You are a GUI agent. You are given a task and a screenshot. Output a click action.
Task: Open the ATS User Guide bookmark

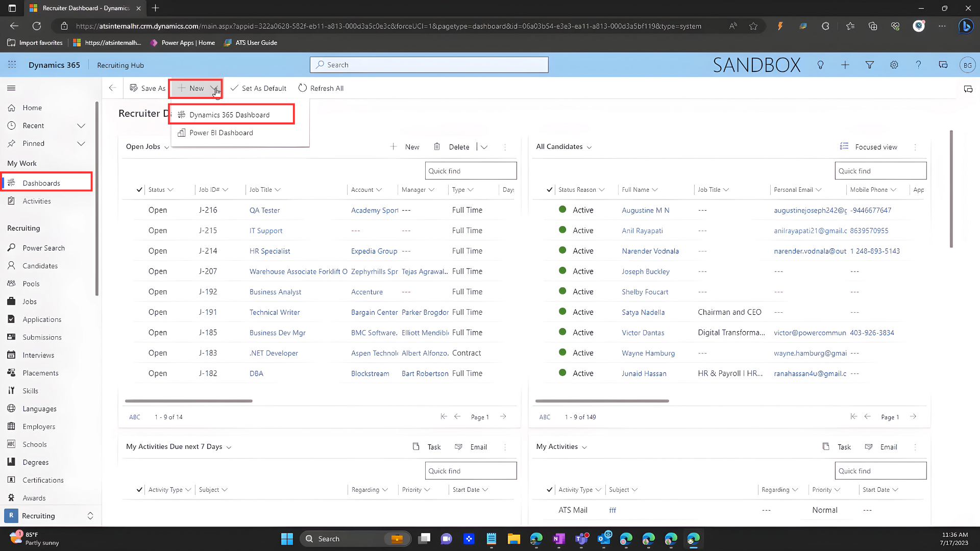251,43
